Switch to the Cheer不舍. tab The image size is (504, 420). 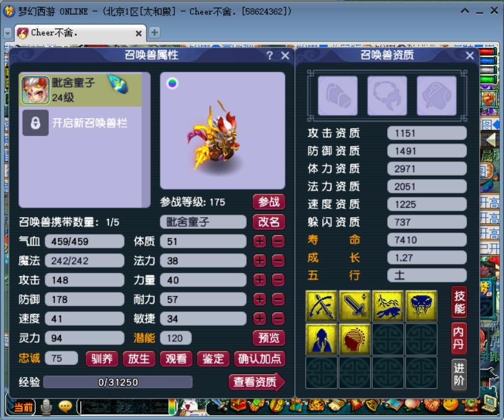click(80, 33)
